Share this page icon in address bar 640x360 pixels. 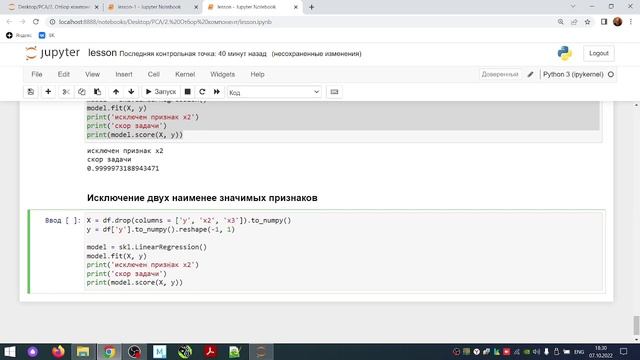click(574, 22)
